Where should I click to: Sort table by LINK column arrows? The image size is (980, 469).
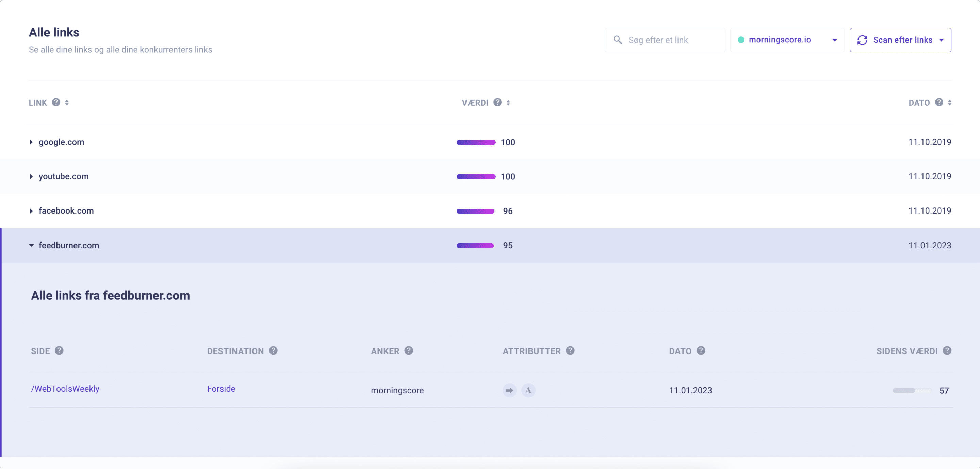(67, 103)
